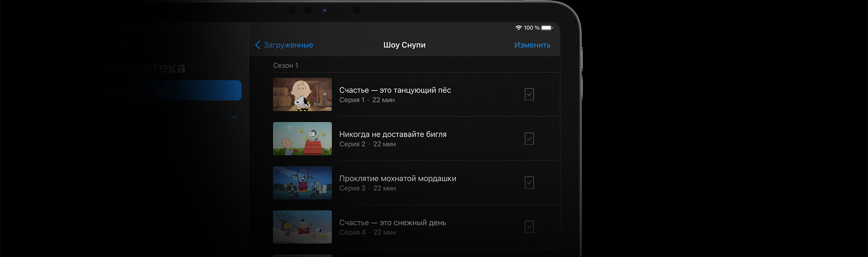Viewport: 868px width, 257px height.
Task: Click the Сезон 1 section header
Action: click(286, 65)
